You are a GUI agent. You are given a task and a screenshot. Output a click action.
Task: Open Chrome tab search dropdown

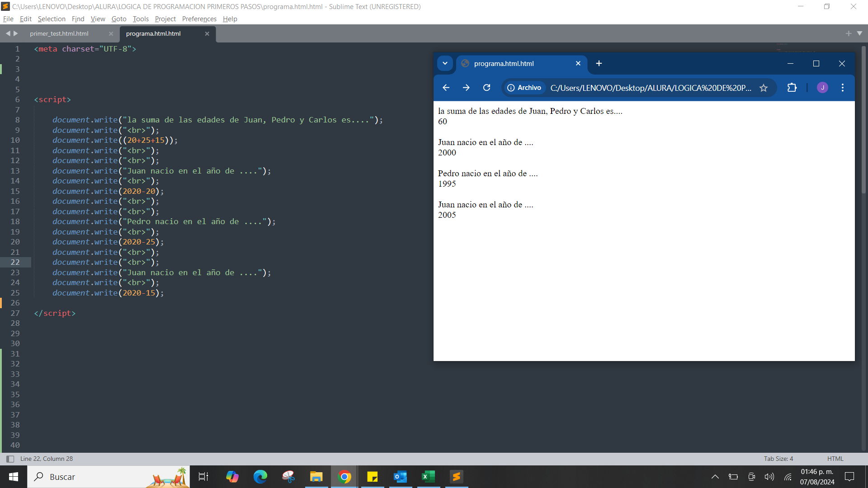pos(445,64)
